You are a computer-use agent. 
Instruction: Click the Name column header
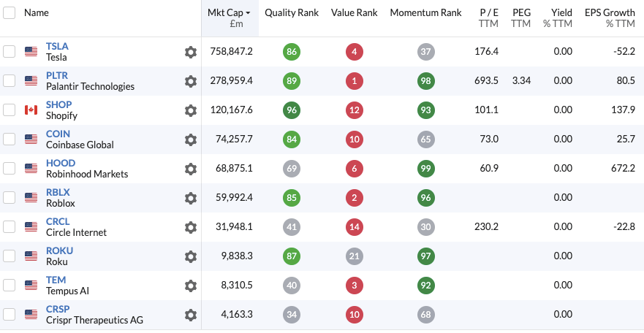37,13
